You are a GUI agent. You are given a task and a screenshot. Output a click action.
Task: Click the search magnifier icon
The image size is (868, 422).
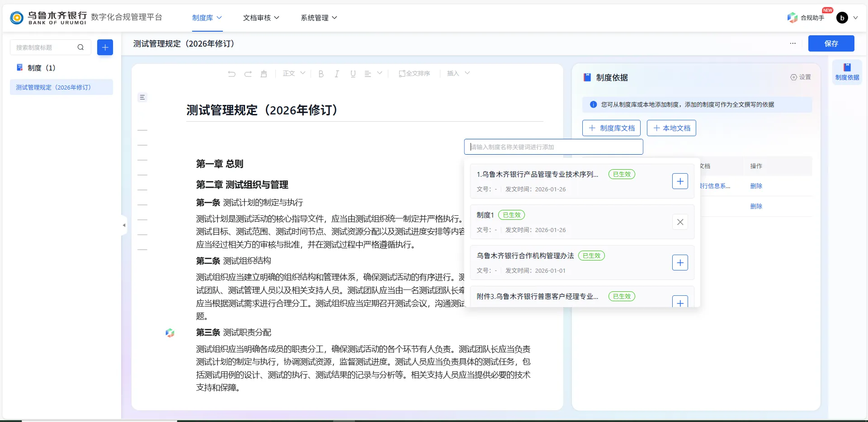point(80,47)
